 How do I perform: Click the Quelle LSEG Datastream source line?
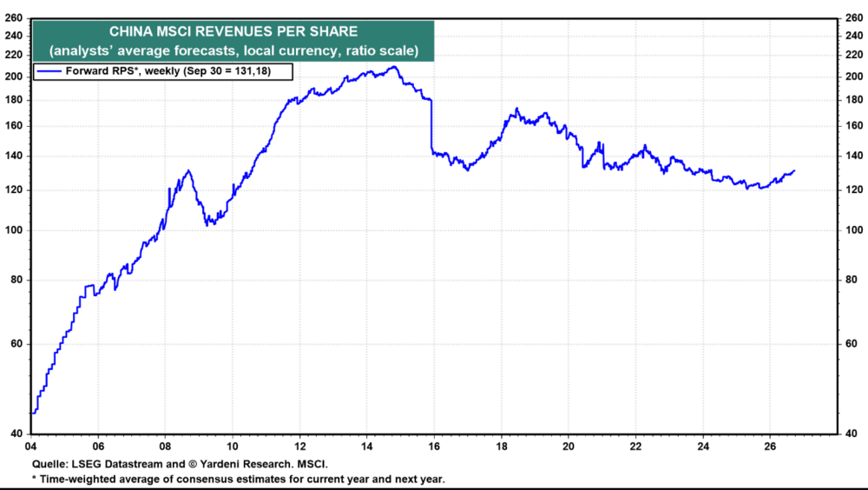coord(180,465)
